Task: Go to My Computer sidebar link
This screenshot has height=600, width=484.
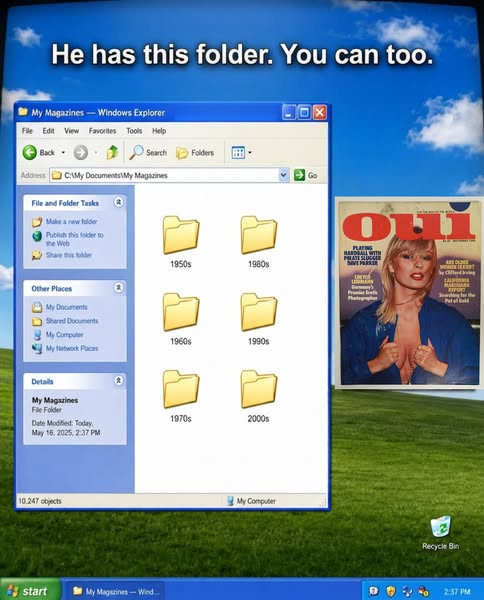Action: (x=64, y=334)
